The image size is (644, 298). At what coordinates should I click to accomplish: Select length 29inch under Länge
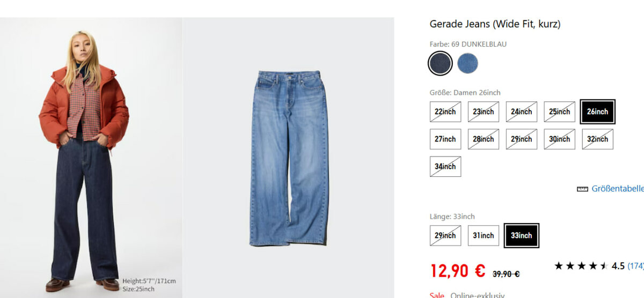[x=445, y=235]
